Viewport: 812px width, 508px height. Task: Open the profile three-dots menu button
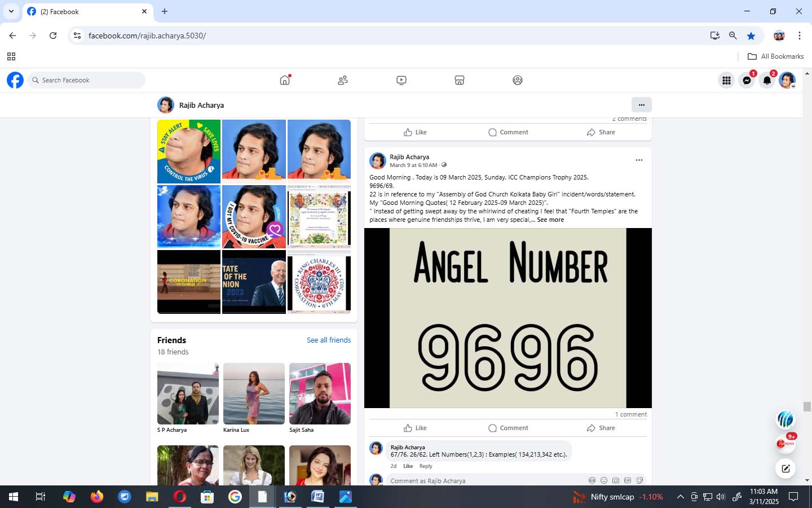[641, 104]
